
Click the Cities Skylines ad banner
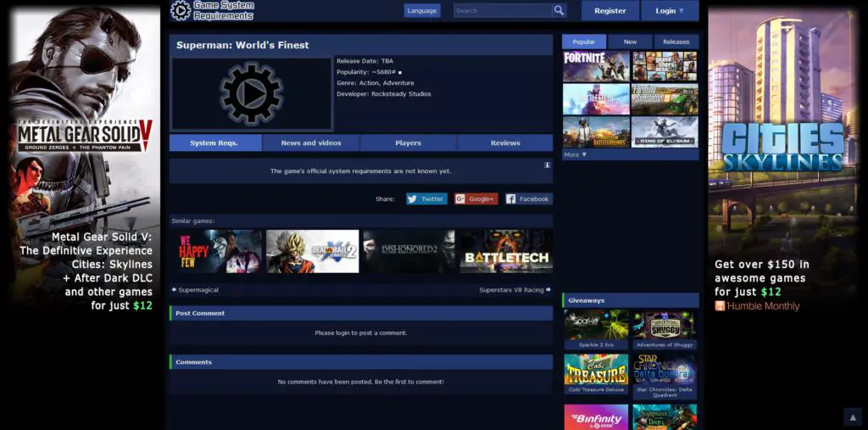point(783,160)
